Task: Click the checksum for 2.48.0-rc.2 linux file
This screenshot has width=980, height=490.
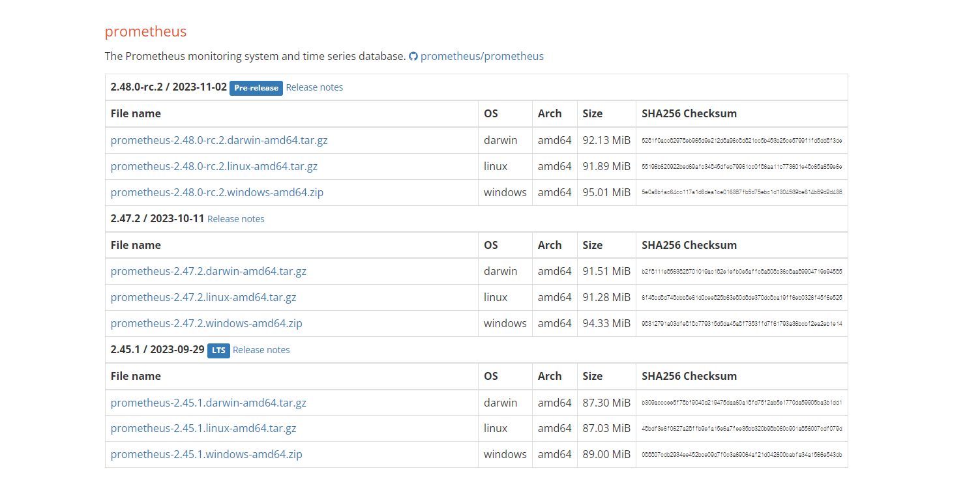Action: pos(742,166)
